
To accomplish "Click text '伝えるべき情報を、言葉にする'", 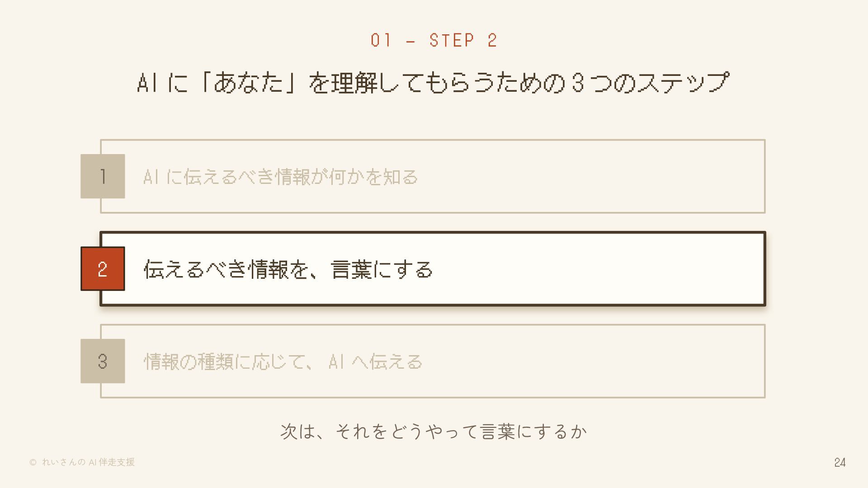I will click(288, 269).
